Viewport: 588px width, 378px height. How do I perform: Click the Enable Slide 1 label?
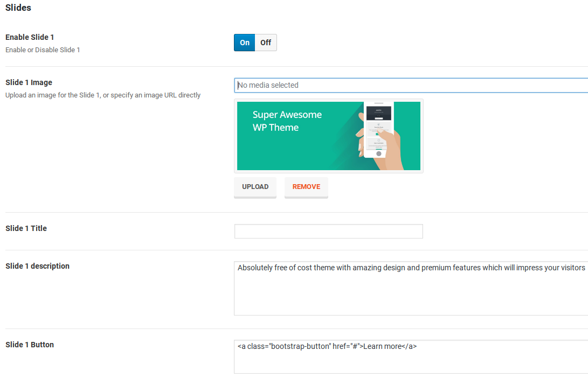[x=30, y=37]
